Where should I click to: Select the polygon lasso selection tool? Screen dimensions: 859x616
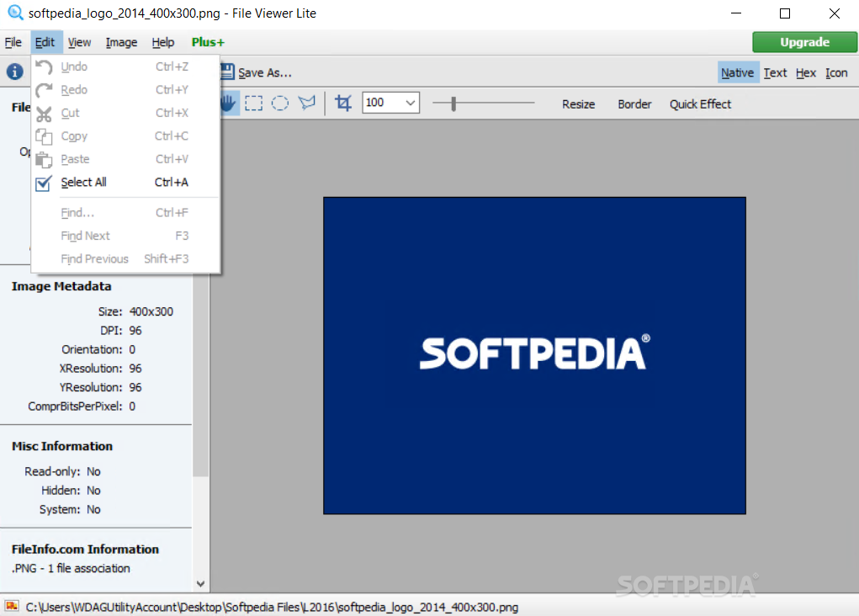click(x=307, y=103)
